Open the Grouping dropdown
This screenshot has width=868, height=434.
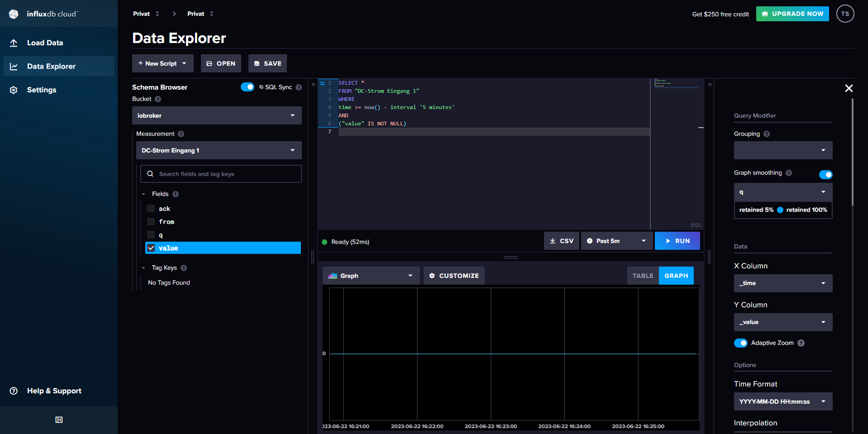[783, 150]
